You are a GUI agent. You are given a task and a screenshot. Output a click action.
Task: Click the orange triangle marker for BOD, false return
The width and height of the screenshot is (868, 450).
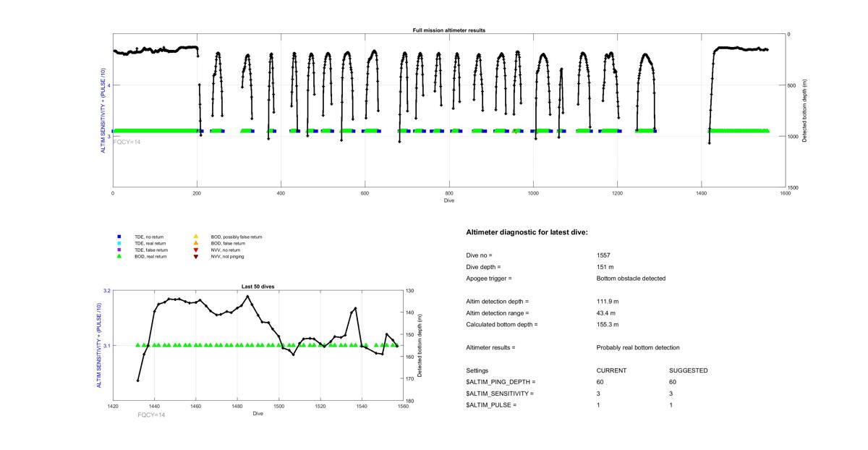tap(195, 243)
